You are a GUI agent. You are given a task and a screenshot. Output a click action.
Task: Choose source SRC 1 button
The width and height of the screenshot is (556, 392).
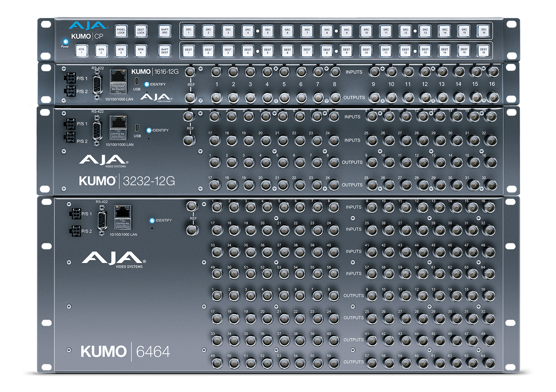[188, 31]
